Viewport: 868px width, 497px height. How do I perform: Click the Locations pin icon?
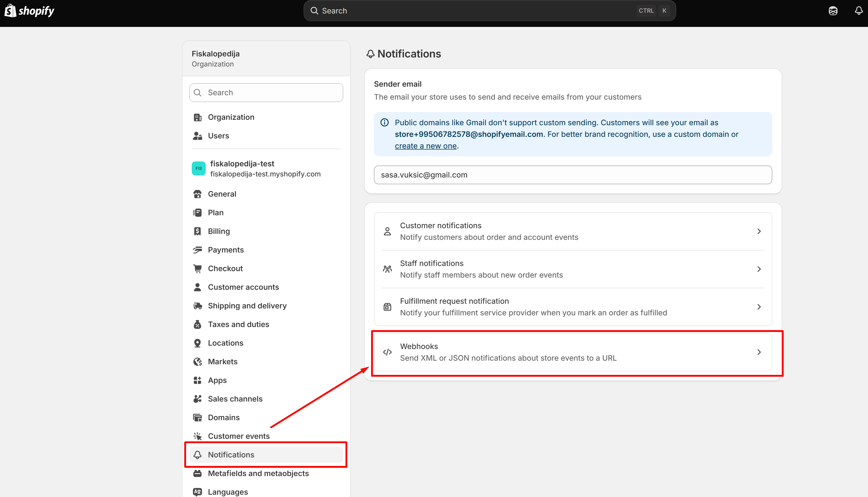coord(197,343)
